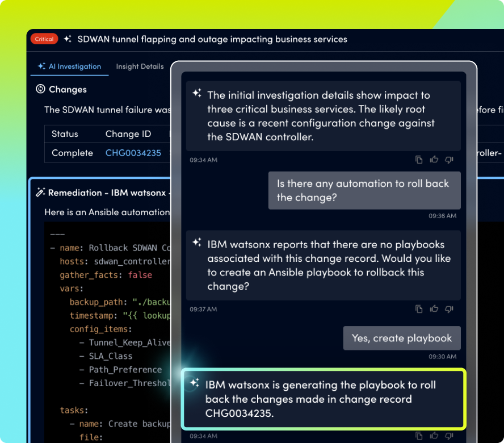Click sparkle icon in the generating playbook message
Image resolution: width=504 pixels, height=443 pixels.
tap(195, 383)
